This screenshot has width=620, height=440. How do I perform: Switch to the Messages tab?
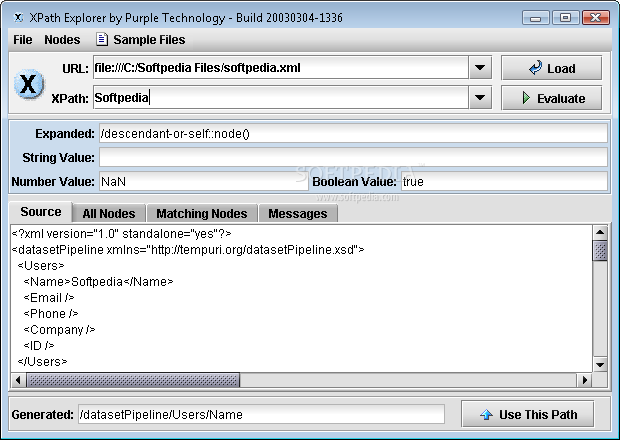(x=298, y=213)
